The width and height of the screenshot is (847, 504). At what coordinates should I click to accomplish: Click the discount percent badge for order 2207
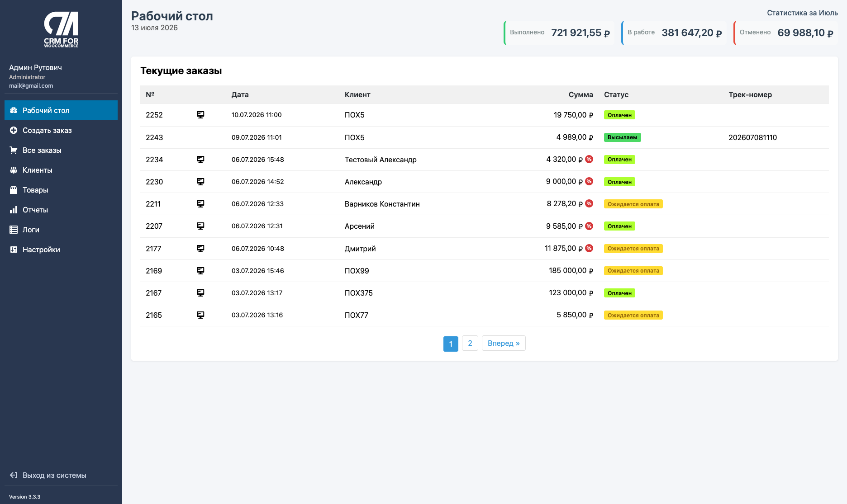pos(589,226)
